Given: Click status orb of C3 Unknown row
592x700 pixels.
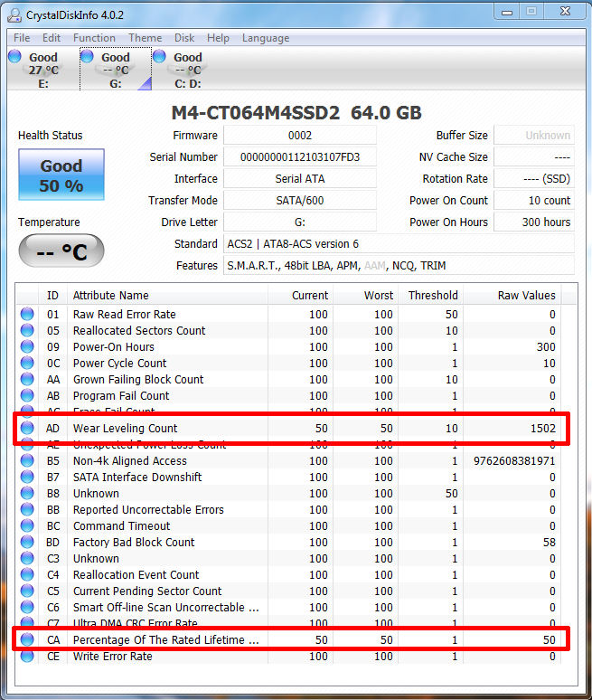Looking at the screenshot, I should (x=27, y=558).
